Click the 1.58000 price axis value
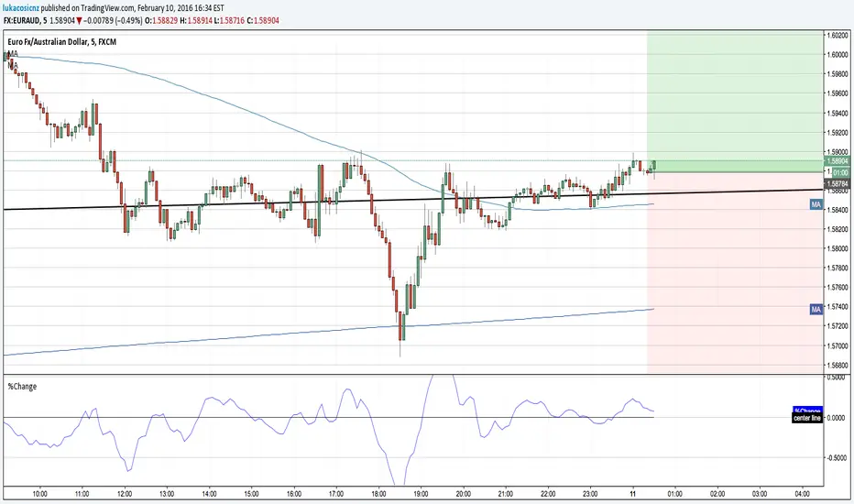This screenshot has width=854, height=504. (x=838, y=248)
